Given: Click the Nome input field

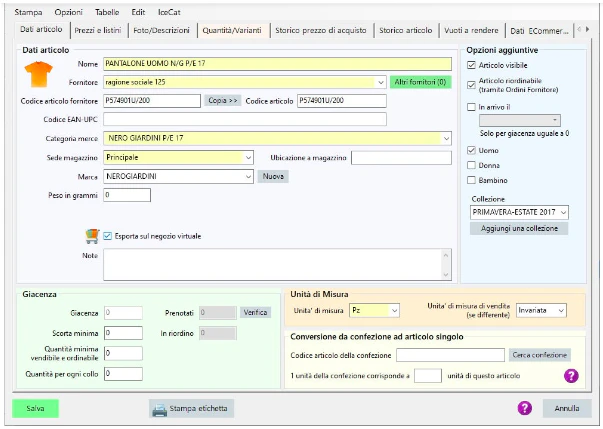Looking at the screenshot, I should pyautogui.click(x=277, y=63).
